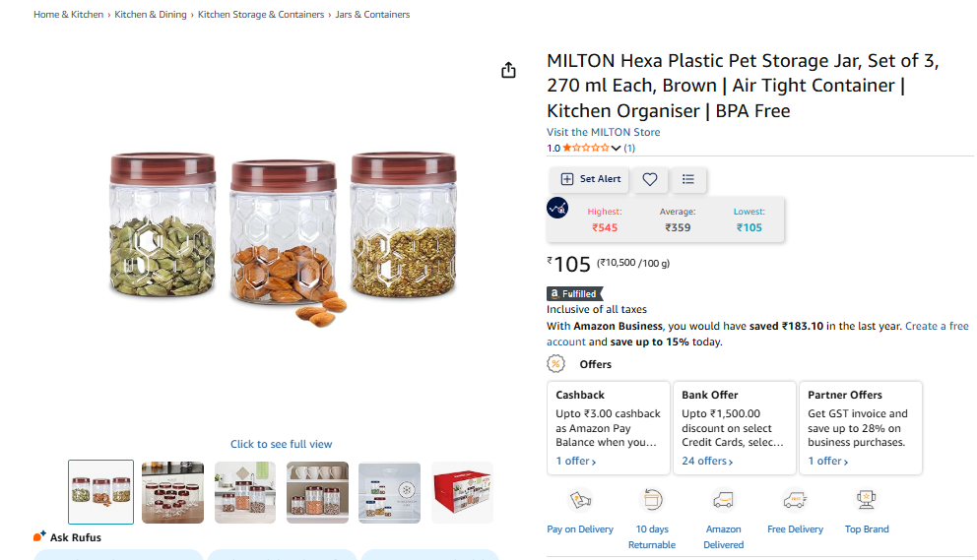Expand the star rating dropdown chevron

coord(617,149)
